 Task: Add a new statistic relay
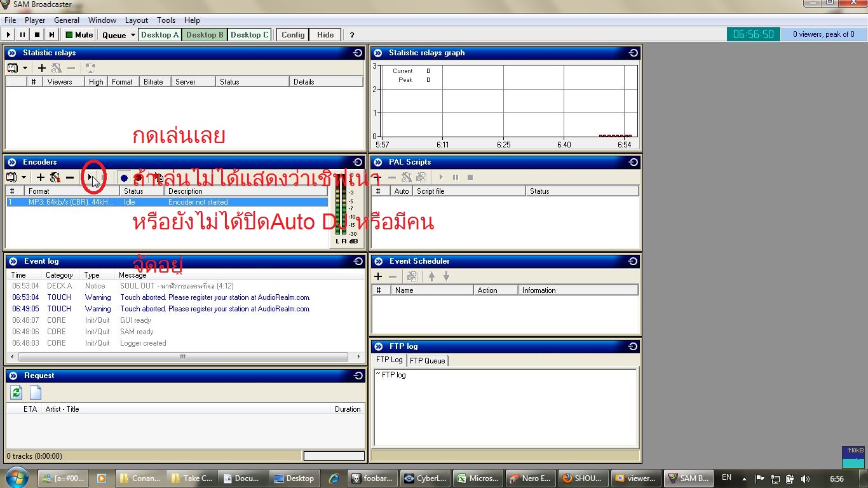(42, 68)
